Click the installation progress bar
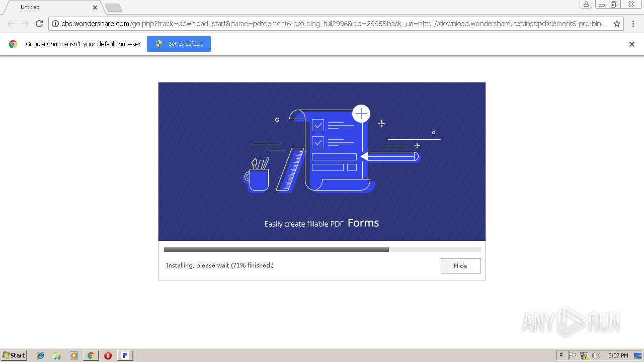Screen dimensions: 644x362 (x=322, y=249)
